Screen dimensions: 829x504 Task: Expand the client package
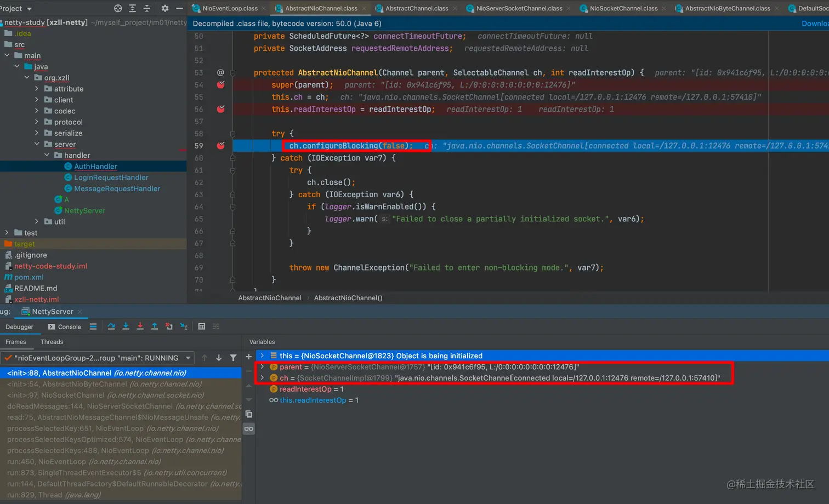(37, 100)
